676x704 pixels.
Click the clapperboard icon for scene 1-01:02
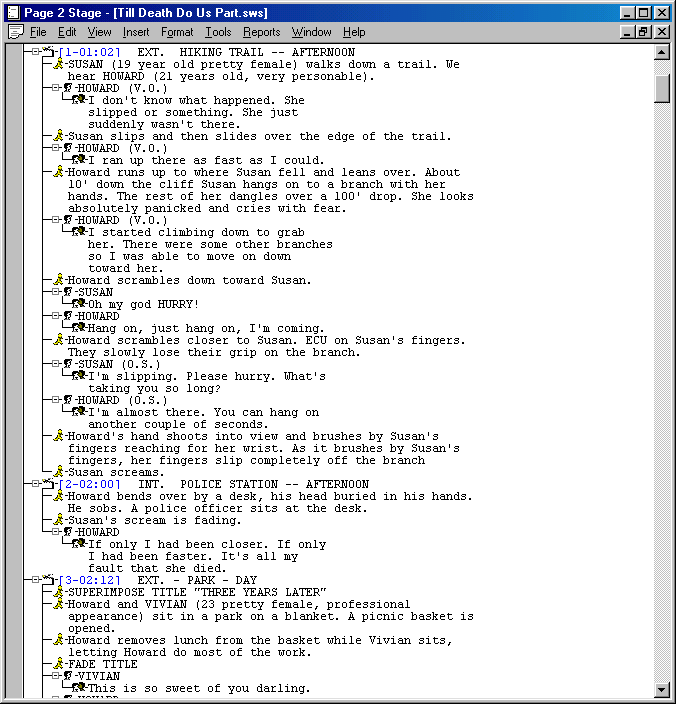tap(47, 52)
